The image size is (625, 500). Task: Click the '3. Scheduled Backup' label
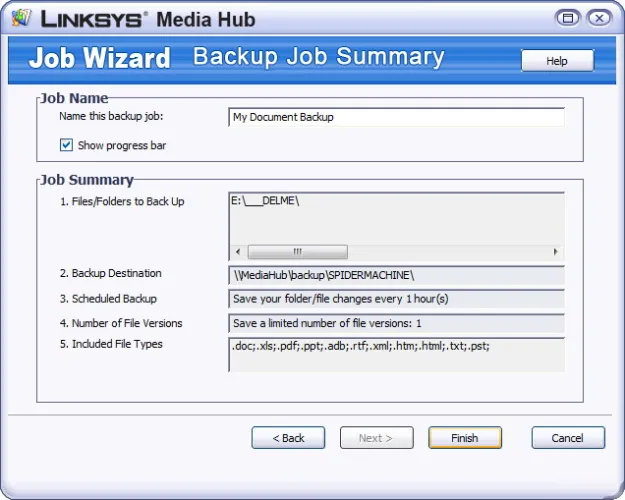coord(108,299)
